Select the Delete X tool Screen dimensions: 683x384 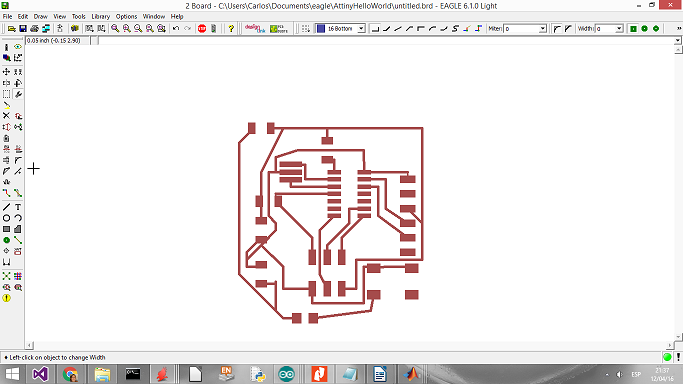pyautogui.click(x=6, y=116)
